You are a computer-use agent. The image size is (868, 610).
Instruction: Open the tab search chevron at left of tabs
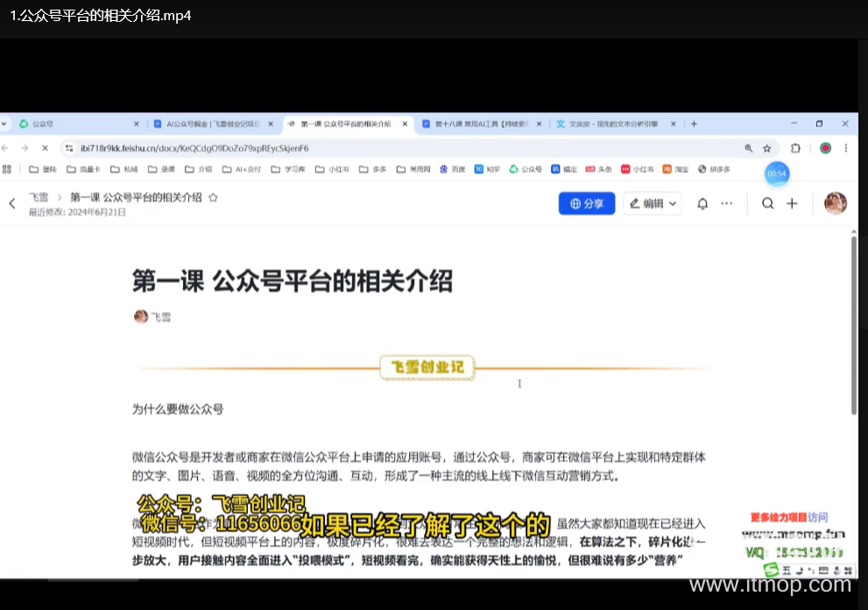pos(4,124)
